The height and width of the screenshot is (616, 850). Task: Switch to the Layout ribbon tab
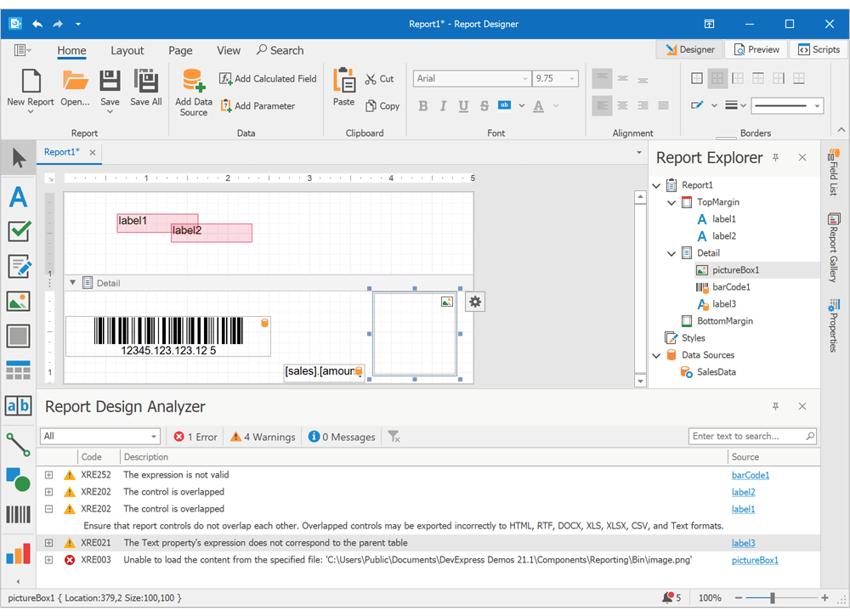pos(127,50)
